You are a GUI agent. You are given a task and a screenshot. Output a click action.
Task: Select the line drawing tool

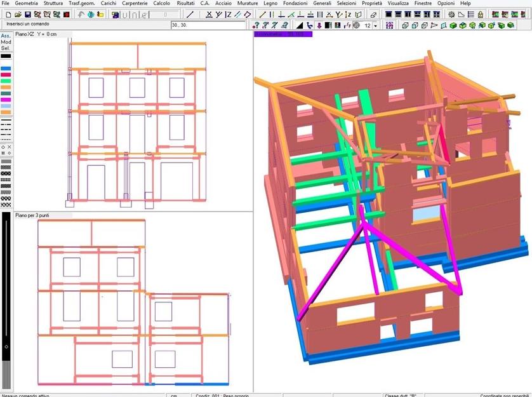(189, 14)
